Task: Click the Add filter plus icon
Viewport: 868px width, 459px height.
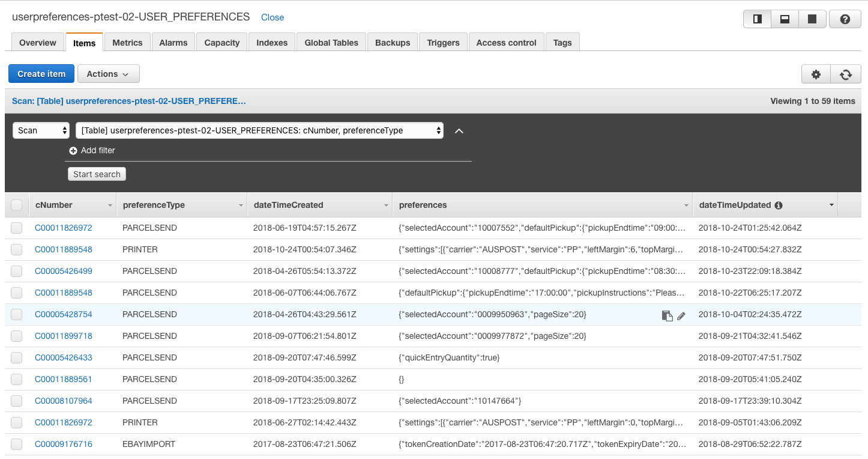Action: tap(73, 151)
